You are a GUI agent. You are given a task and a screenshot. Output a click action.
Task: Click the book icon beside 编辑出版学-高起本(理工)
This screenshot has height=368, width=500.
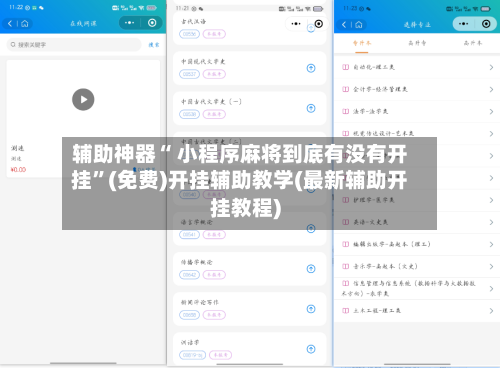click(x=346, y=244)
